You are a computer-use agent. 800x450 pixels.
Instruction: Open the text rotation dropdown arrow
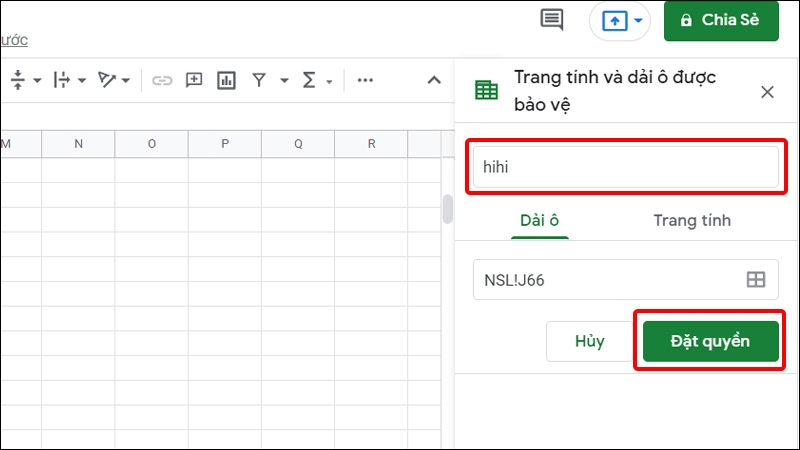[x=126, y=80]
